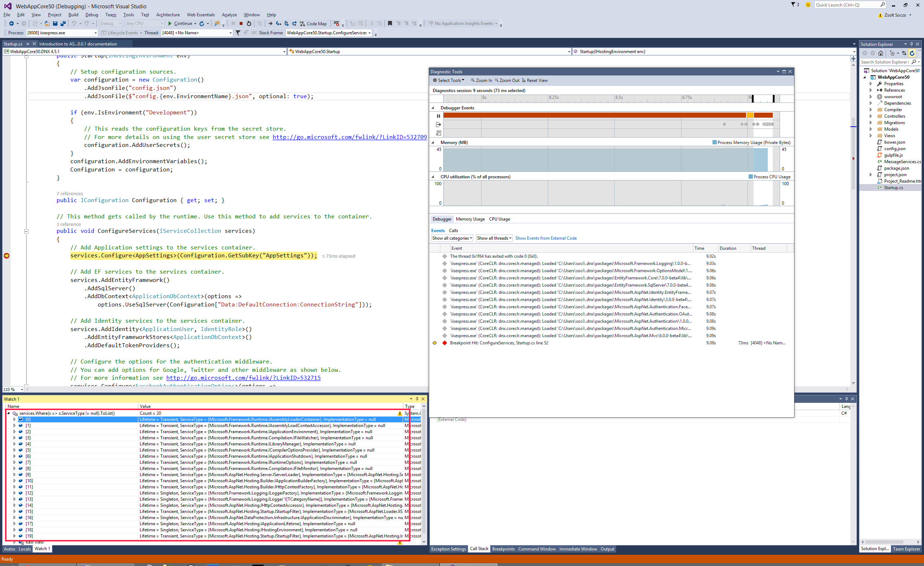Screen dimensions: 924x566
Task: Expand watch item [0] in Watch 1
Action: (15, 419)
